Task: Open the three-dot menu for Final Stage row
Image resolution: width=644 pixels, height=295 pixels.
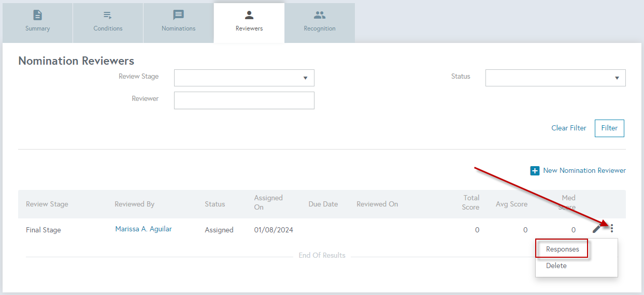Action: (612, 228)
